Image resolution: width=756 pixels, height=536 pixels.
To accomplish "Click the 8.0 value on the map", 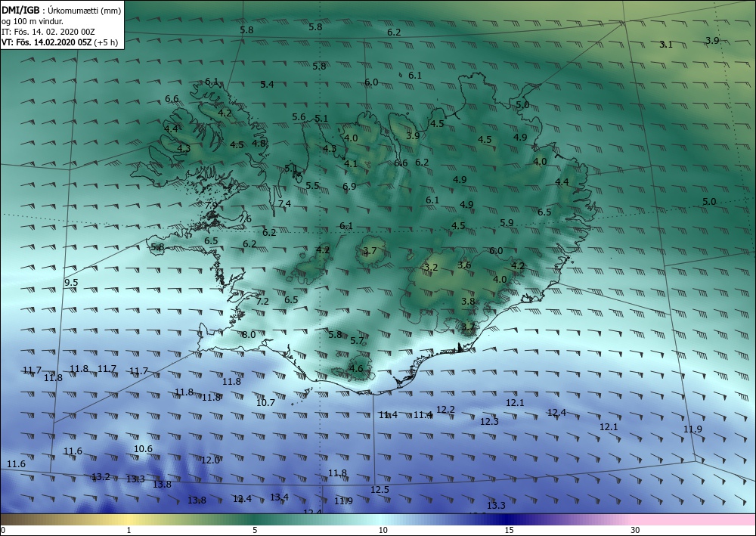I will [x=249, y=334].
